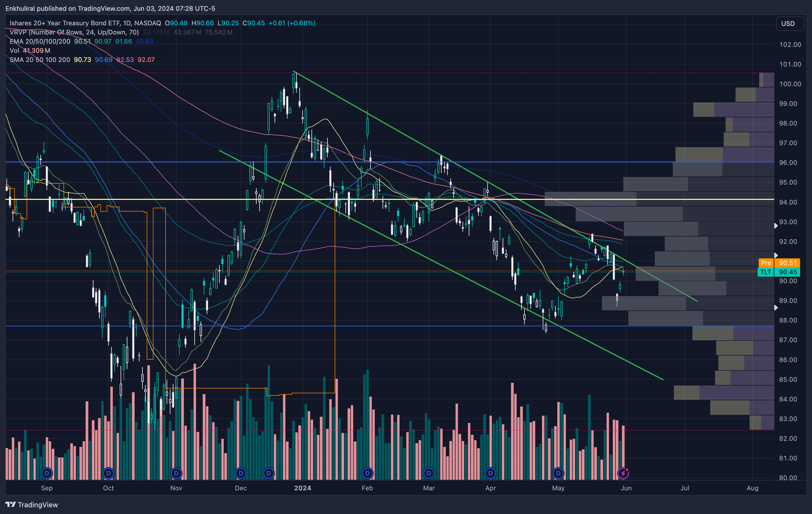Click the late-December dividend marker before 2024

[268, 473]
